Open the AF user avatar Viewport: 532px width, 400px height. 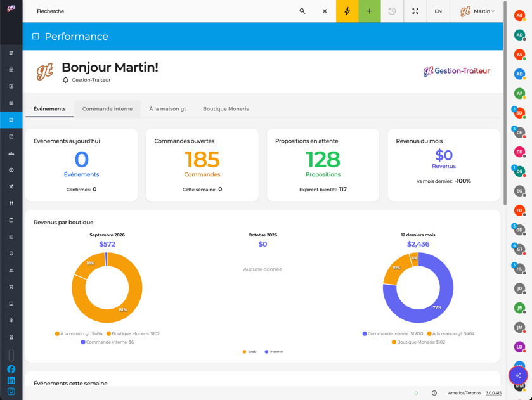click(519, 93)
